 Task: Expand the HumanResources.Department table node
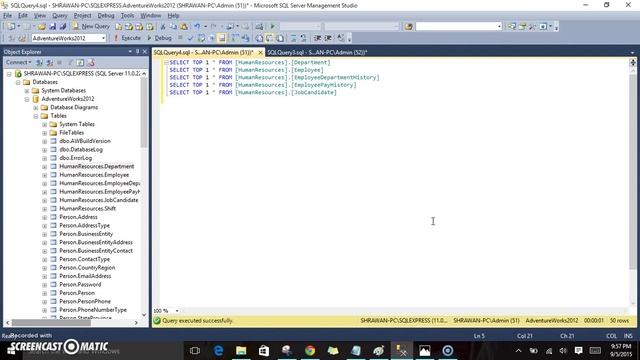[44, 167]
